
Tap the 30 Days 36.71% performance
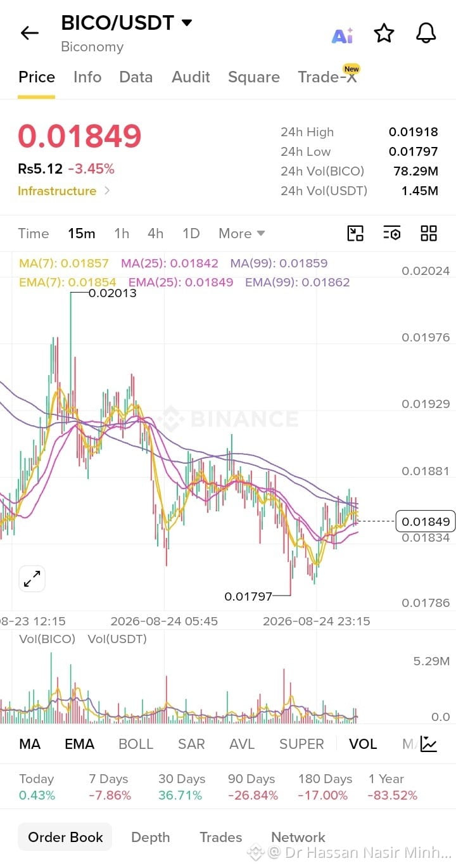(x=180, y=787)
